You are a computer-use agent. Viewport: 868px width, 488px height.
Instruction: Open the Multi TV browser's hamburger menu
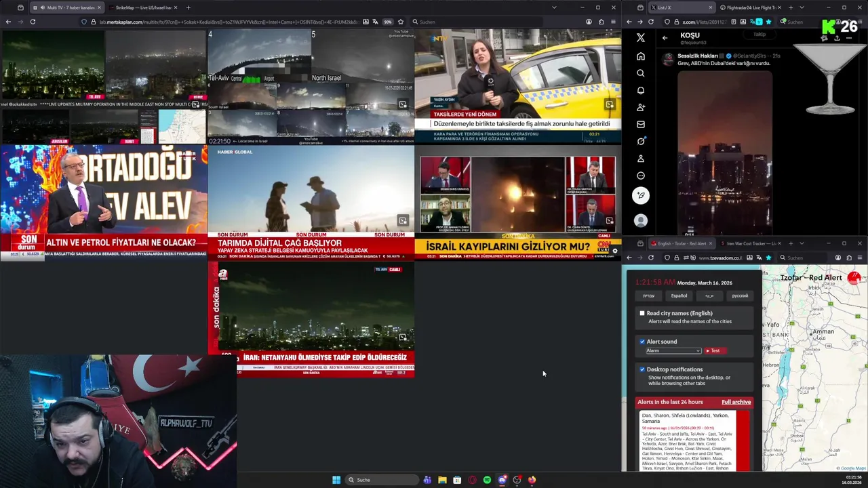[613, 22]
